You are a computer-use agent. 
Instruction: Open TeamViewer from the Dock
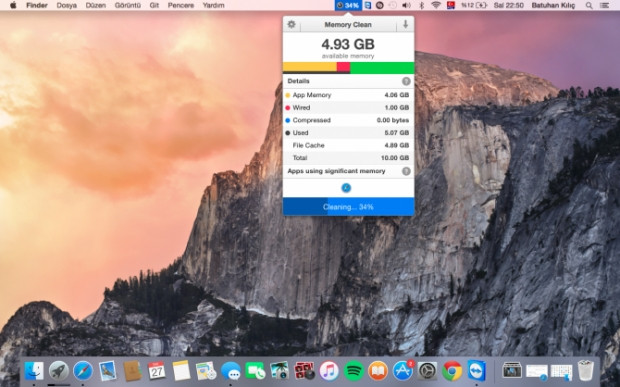[x=476, y=371]
